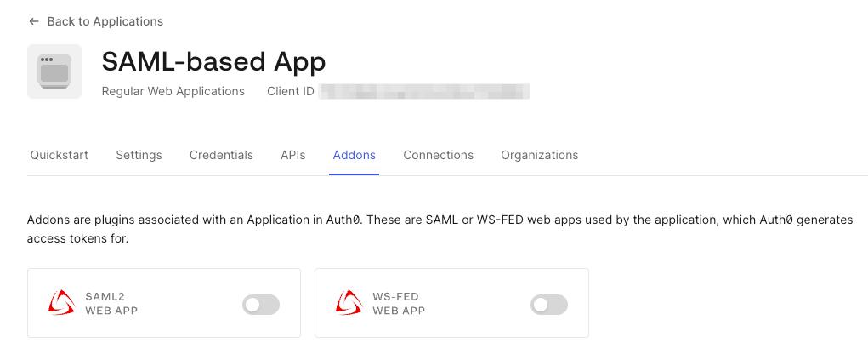Go back via Back to Applications text
Screen dimensions: 868x360
click(105, 21)
